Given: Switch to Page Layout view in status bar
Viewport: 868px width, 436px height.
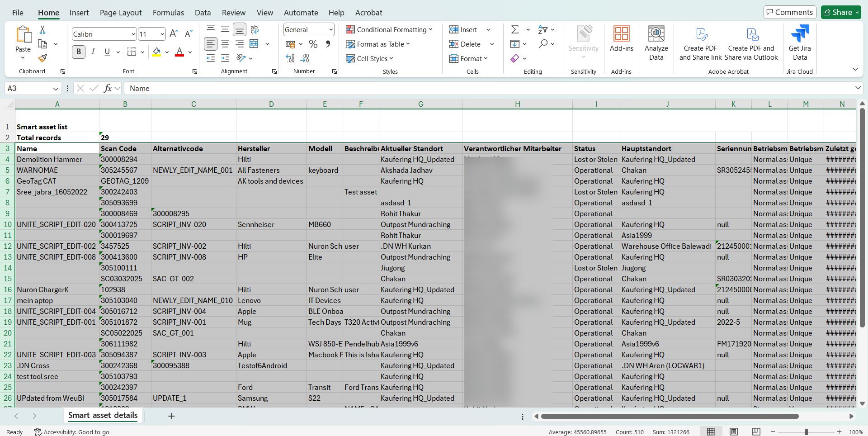Looking at the screenshot, I should click(733, 431).
